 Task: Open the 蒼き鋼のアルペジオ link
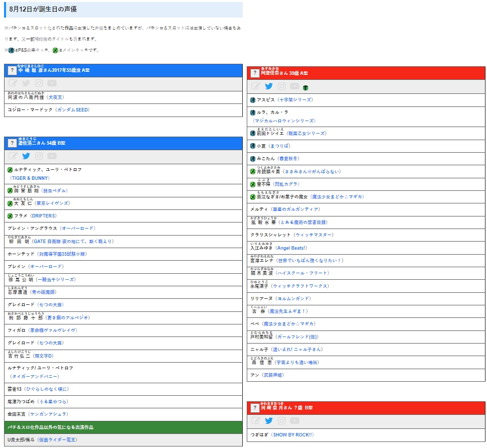click(68, 318)
